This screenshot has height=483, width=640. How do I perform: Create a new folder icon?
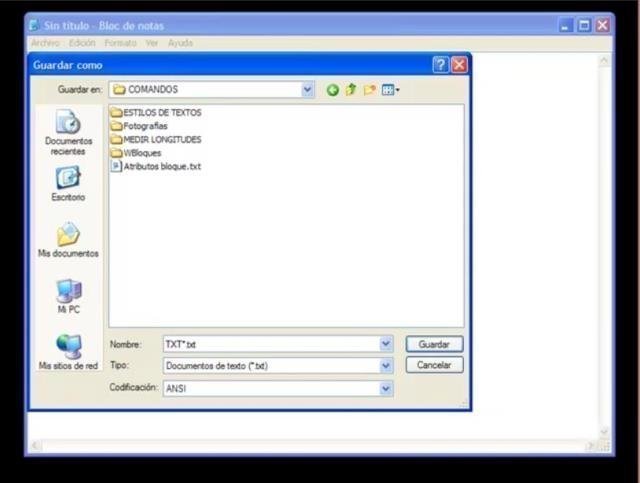click(369, 90)
